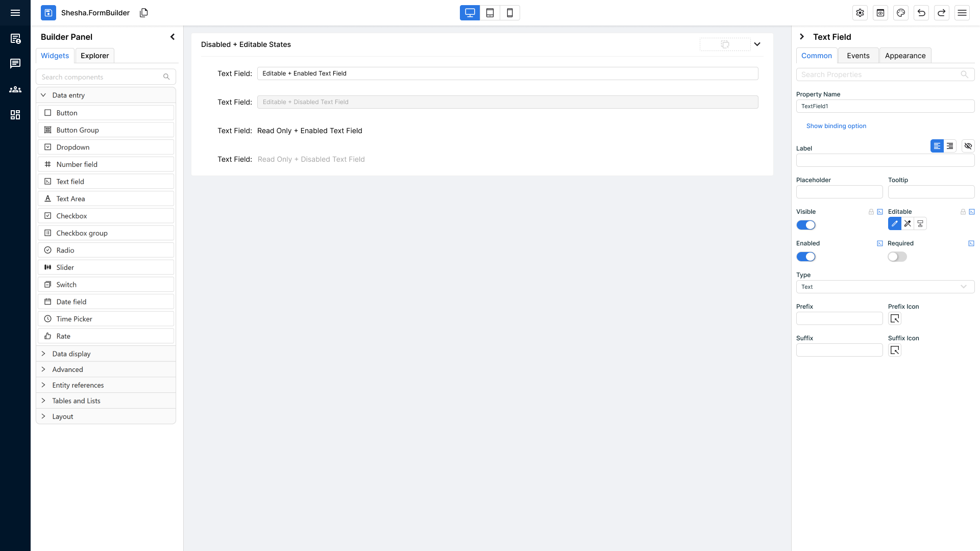
Task: Open the Appearance properties tab
Action: point(905,56)
